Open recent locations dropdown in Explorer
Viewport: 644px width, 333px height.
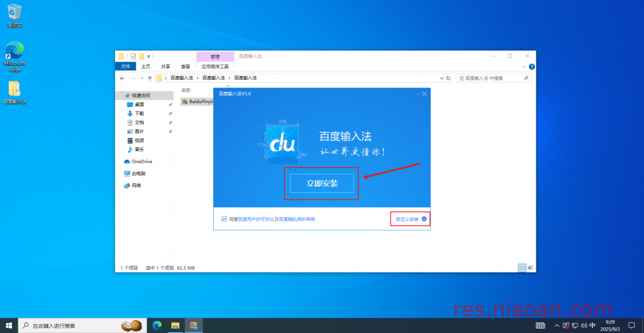142,78
